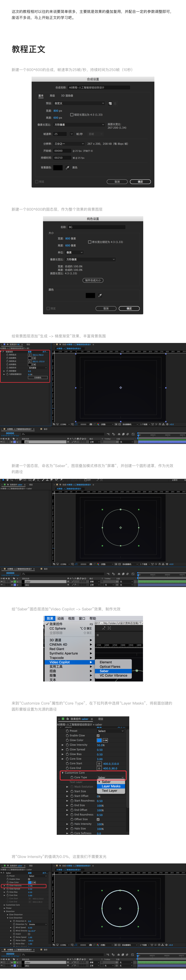
Task: Open 动画 menu in menu bar
Action: (60, 619)
